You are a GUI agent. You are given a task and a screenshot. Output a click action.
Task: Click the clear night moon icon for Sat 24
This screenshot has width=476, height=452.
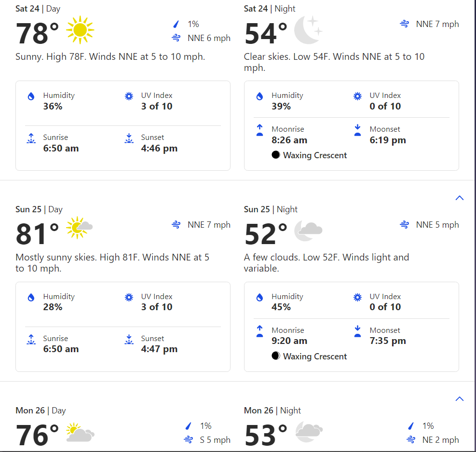click(x=308, y=30)
